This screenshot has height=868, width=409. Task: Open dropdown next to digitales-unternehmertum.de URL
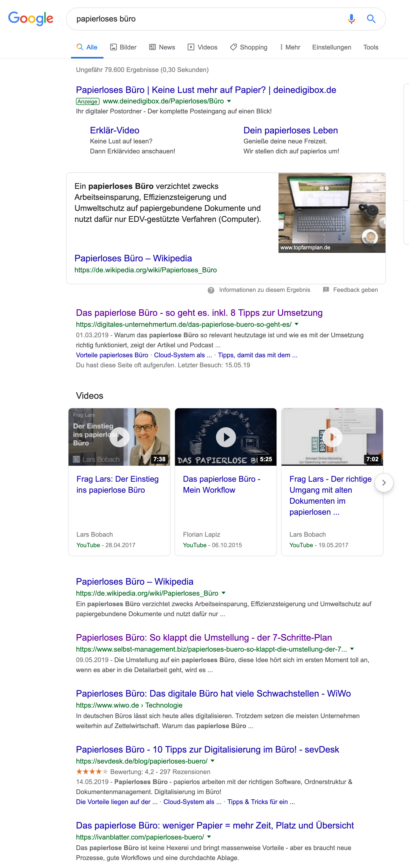click(297, 324)
